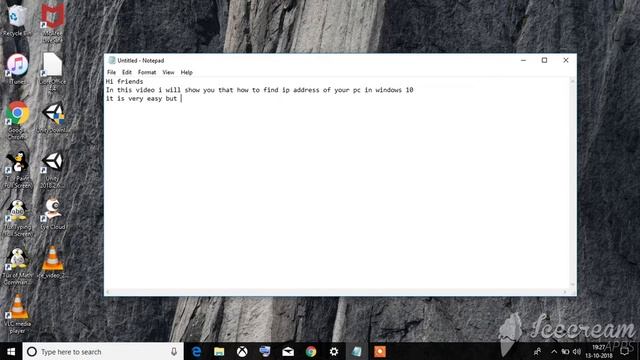Launch the Tux Typing desktop shortcut

pos(17,218)
